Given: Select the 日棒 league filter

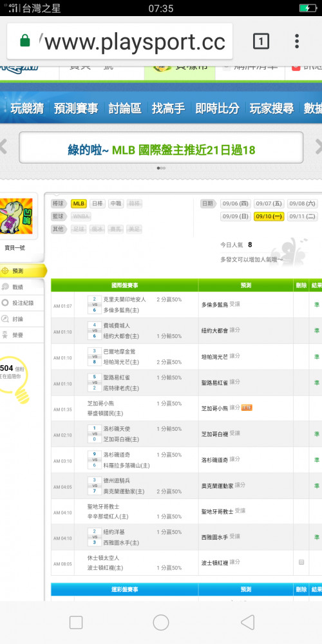Looking at the screenshot, I should (97, 204).
